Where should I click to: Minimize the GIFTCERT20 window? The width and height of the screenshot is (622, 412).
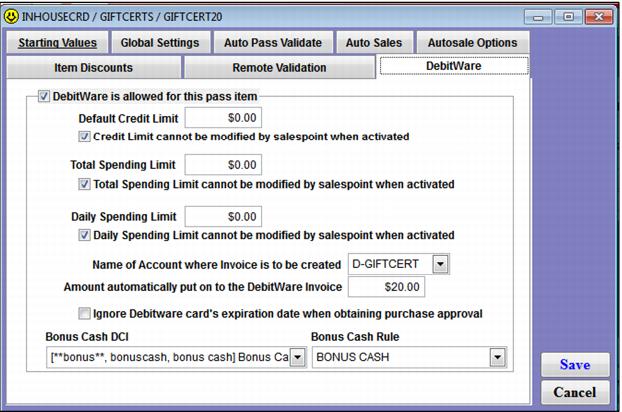click(538, 17)
